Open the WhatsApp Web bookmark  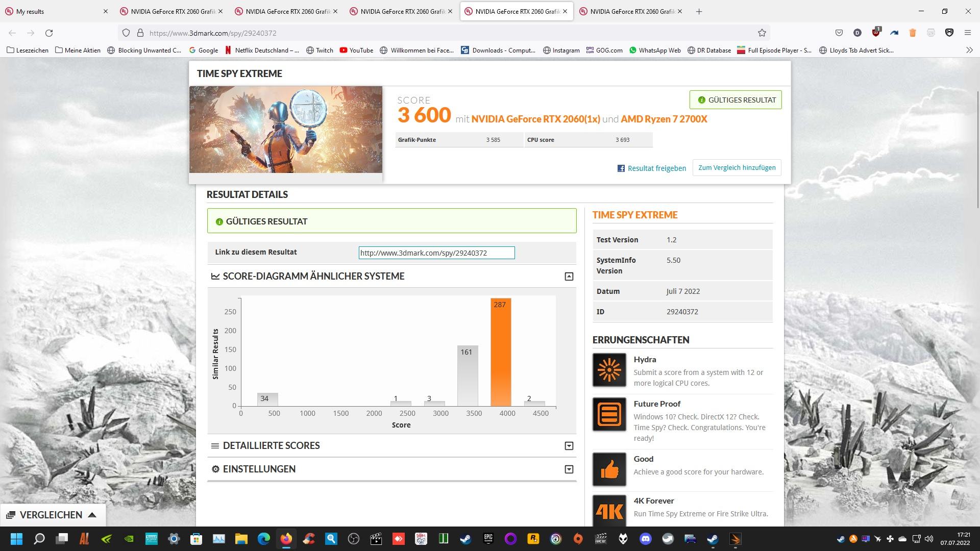coord(655,50)
